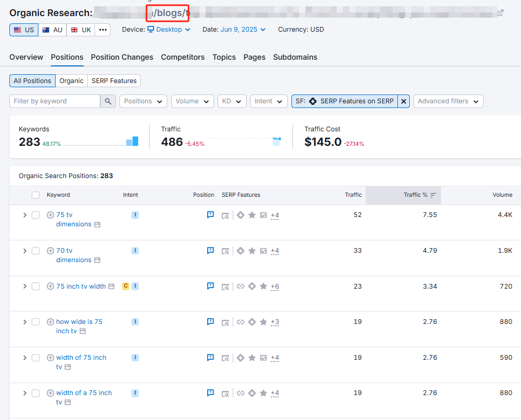
Task: Switch to the Competitors tab
Action: pyautogui.click(x=182, y=57)
